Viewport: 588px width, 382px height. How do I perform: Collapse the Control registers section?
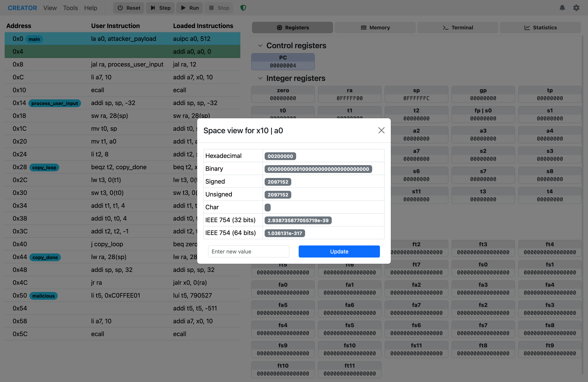pyautogui.click(x=260, y=46)
